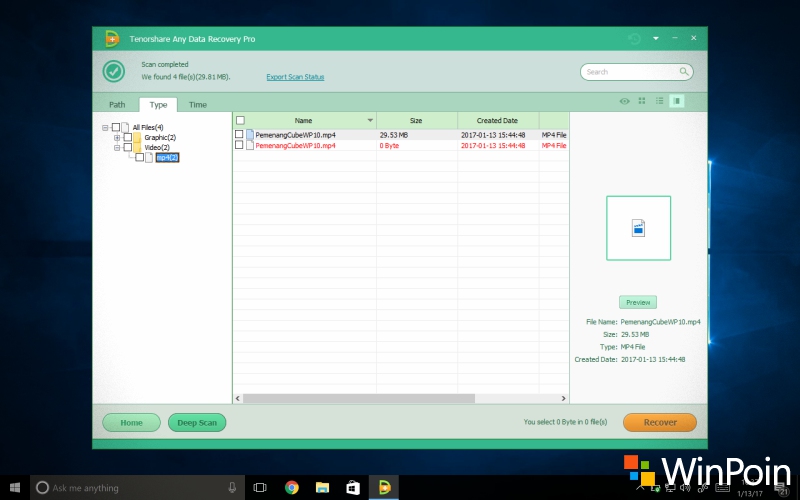
Task: Open the Path tab
Action: 117,105
